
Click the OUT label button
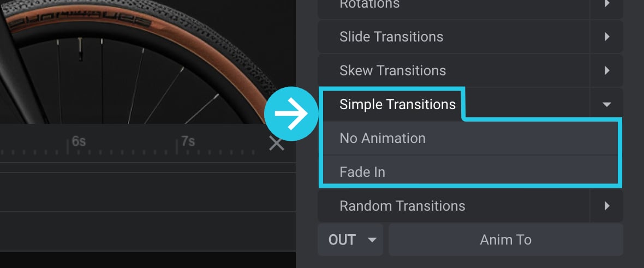[342, 240]
